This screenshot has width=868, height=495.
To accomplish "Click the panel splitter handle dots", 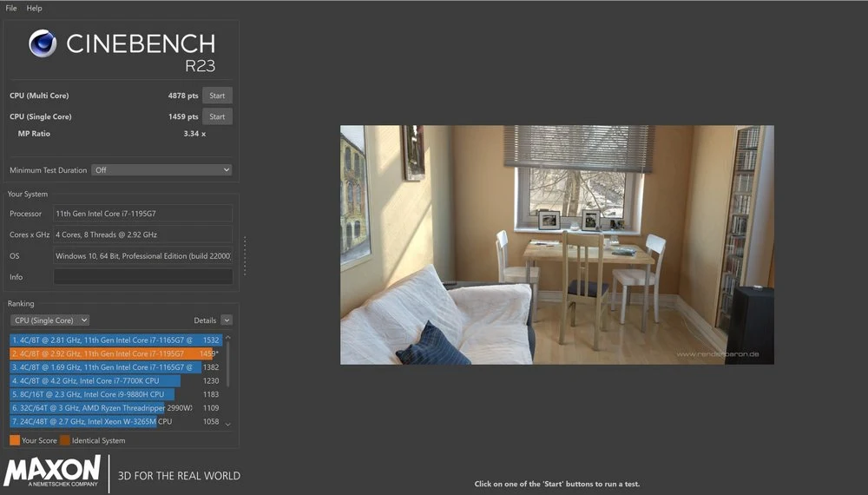I will click(x=245, y=256).
